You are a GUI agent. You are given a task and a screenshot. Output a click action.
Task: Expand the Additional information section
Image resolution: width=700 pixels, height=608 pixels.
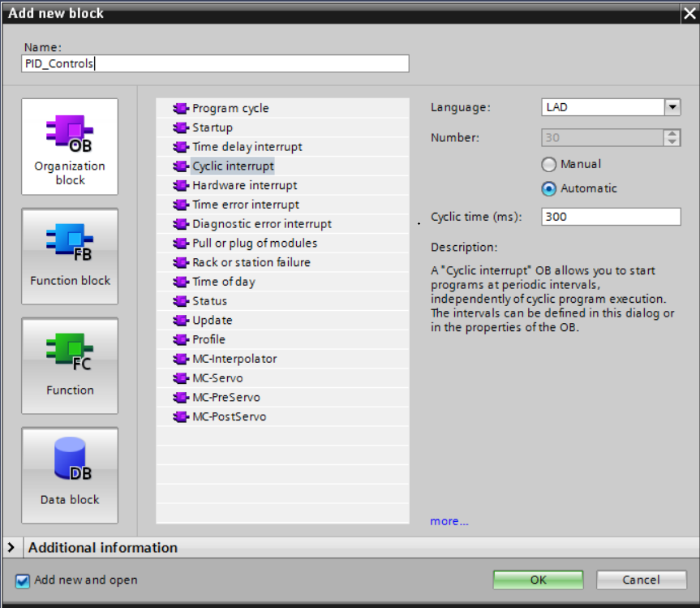[x=11, y=547]
